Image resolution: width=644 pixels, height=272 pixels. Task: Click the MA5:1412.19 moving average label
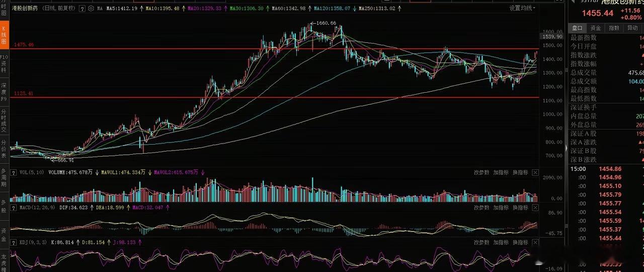pos(121,9)
